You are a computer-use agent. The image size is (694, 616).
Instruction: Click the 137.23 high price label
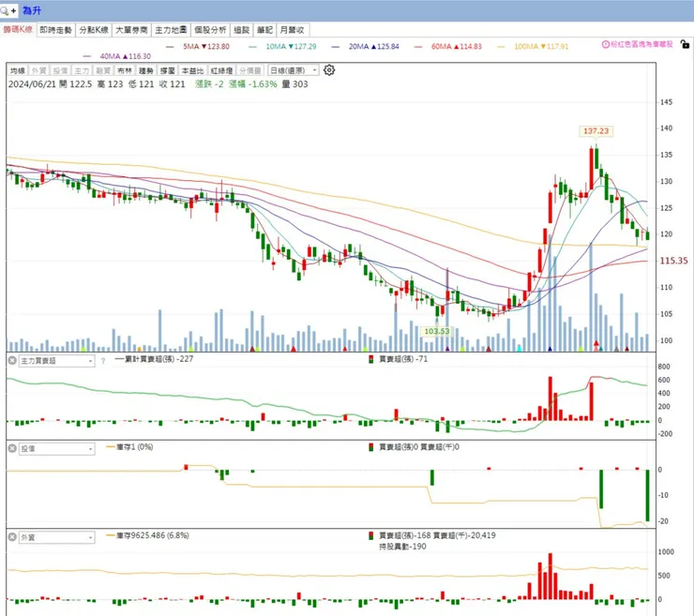click(596, 131)
